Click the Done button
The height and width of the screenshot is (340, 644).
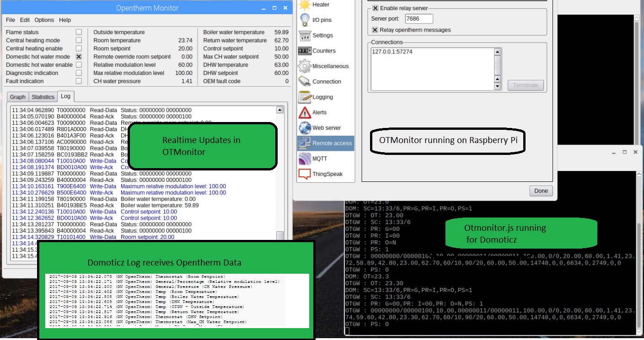(541, 191)
